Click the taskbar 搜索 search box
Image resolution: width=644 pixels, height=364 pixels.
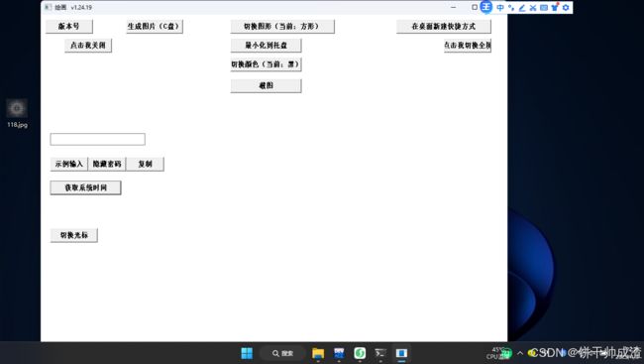[283, 353]
